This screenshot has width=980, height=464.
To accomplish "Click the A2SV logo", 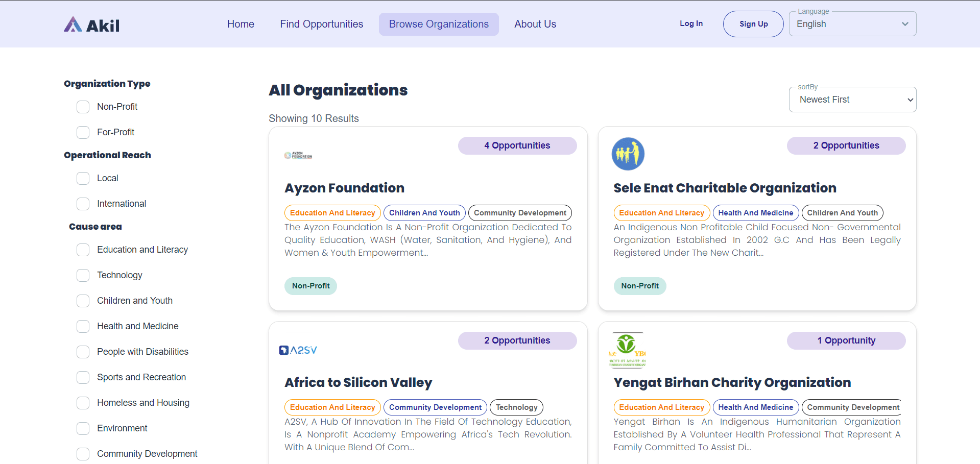I will [298, 350].
